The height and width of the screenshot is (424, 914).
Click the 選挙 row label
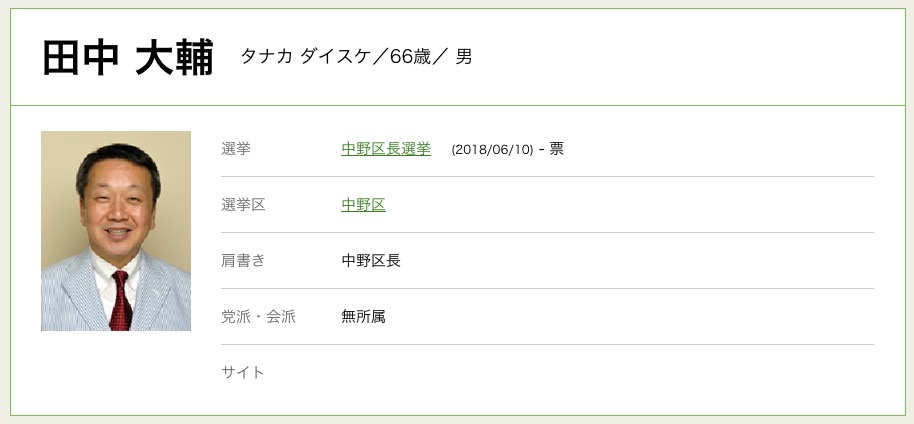click(236, 149)
